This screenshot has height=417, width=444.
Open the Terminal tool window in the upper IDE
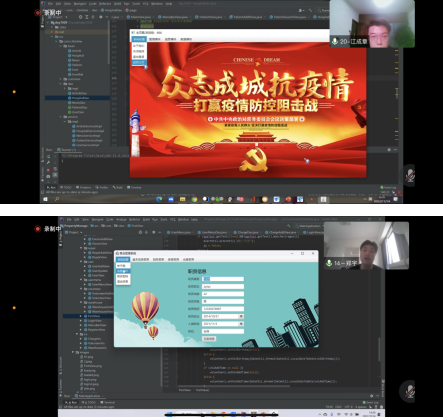[x=134, y=187]
